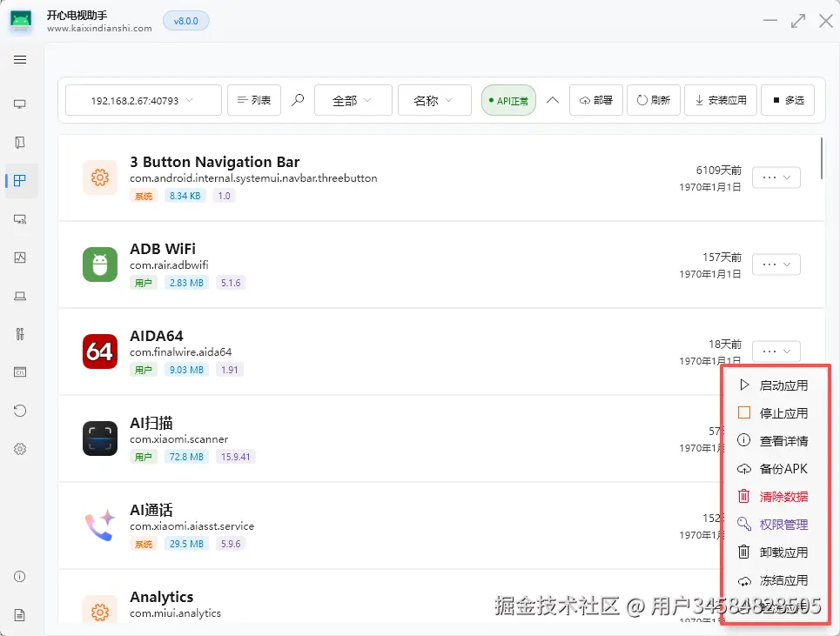The image size is (840, 636).
Task: Click the www.kaixindianshi.com link text
Action: tap(99, 29)
